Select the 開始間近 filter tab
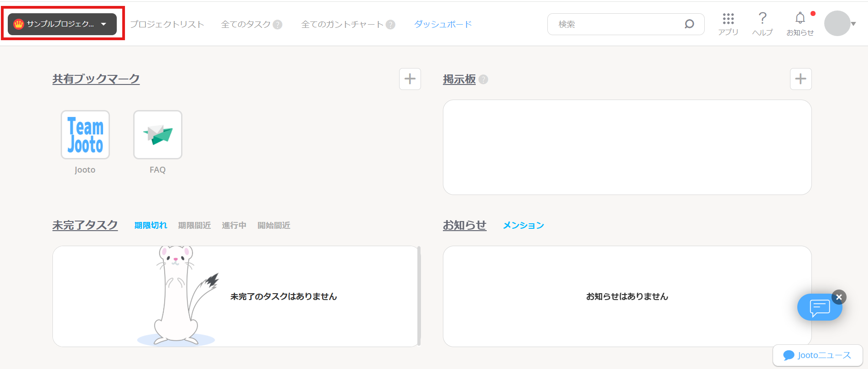Screen dimensions: 868x369 (274, 225)
